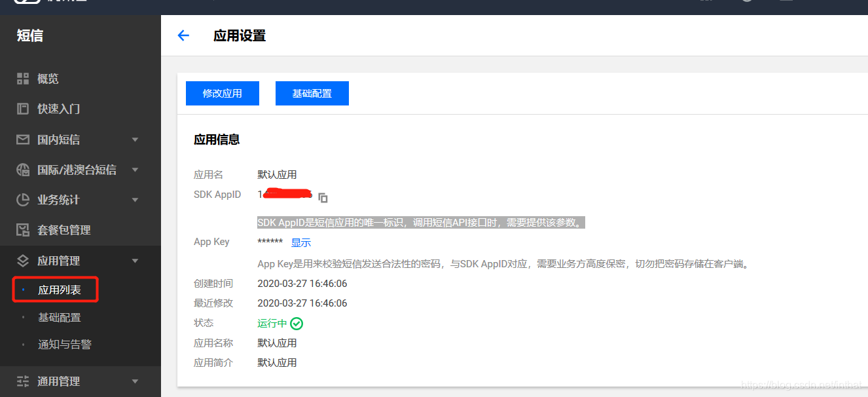Click the 基础配置 button

(x=312, y=93)
